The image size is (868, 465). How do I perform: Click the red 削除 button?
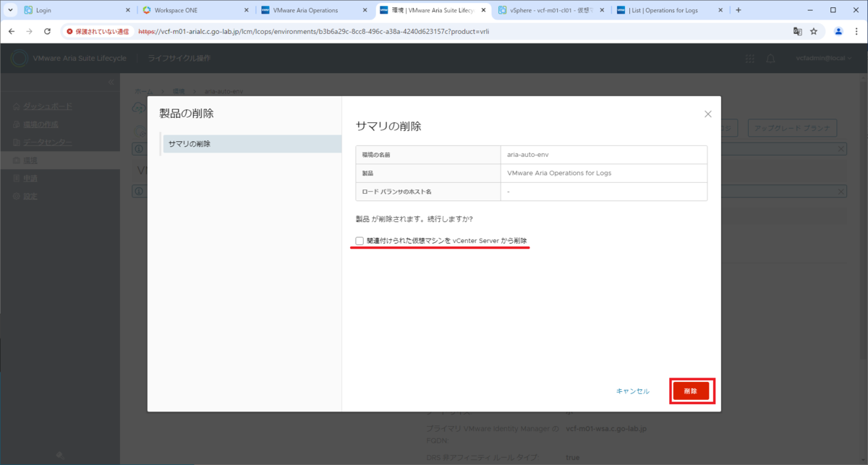coord(691,391)
